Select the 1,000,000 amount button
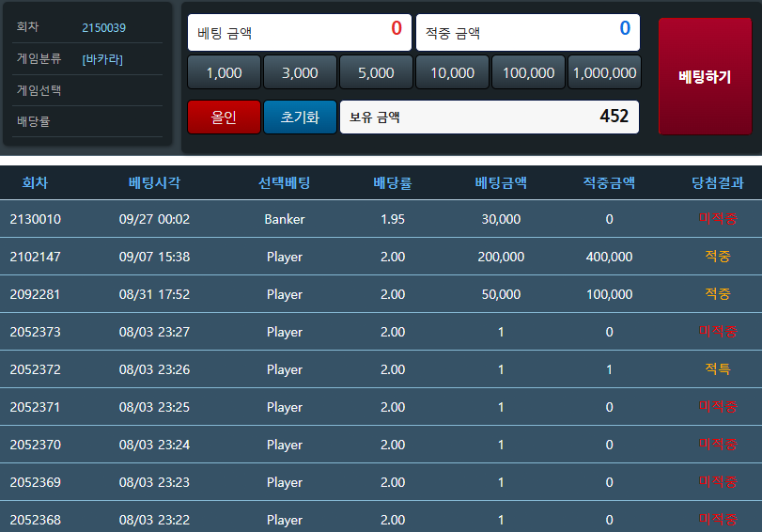This screenshot has height=532, width=762. point(604,72)
